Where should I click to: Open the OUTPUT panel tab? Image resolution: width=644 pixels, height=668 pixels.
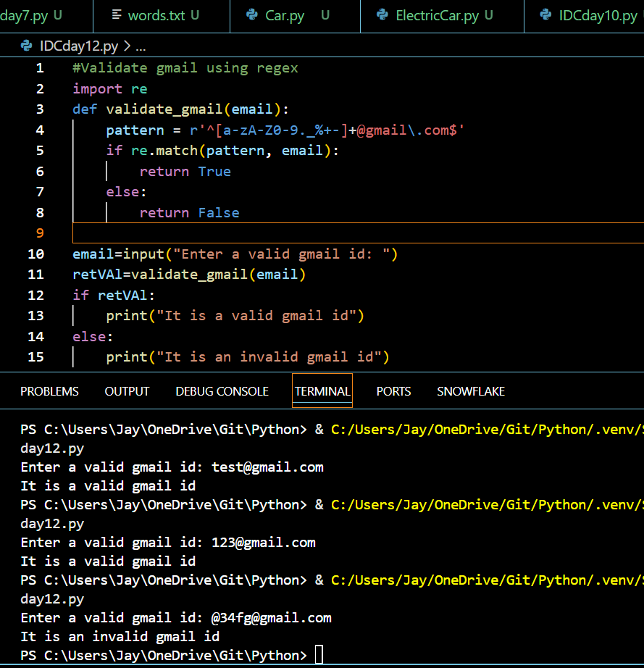(127, 391)
